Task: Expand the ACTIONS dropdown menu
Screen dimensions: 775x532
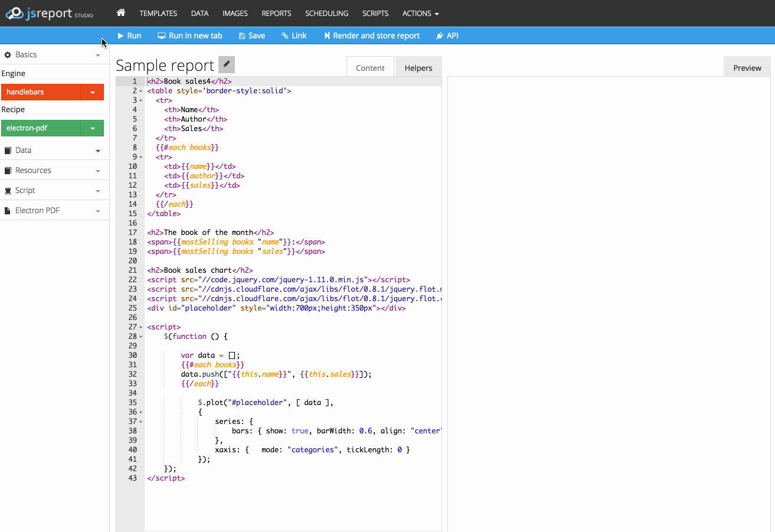Action: (x=420, y=13)
